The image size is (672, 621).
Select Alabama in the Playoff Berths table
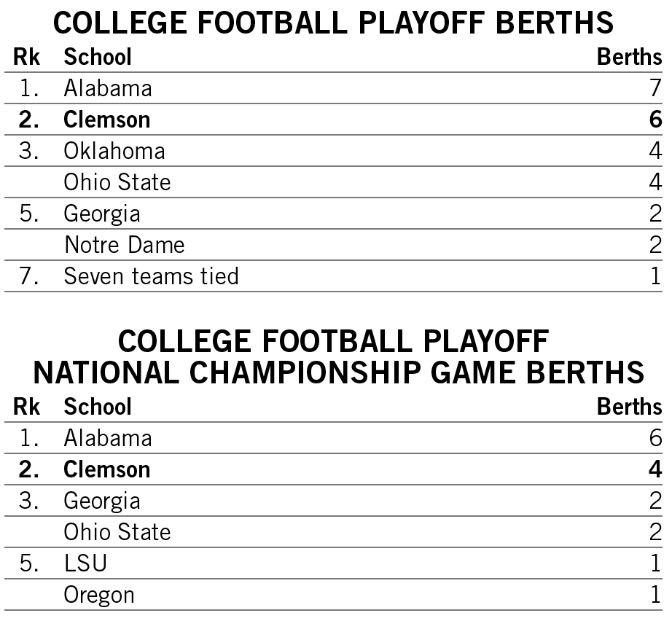[108, 88]
